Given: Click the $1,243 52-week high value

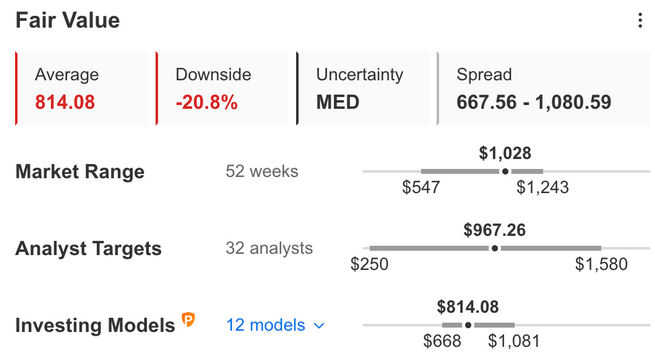Looking at the screenshot, I should tap(543, 187).
